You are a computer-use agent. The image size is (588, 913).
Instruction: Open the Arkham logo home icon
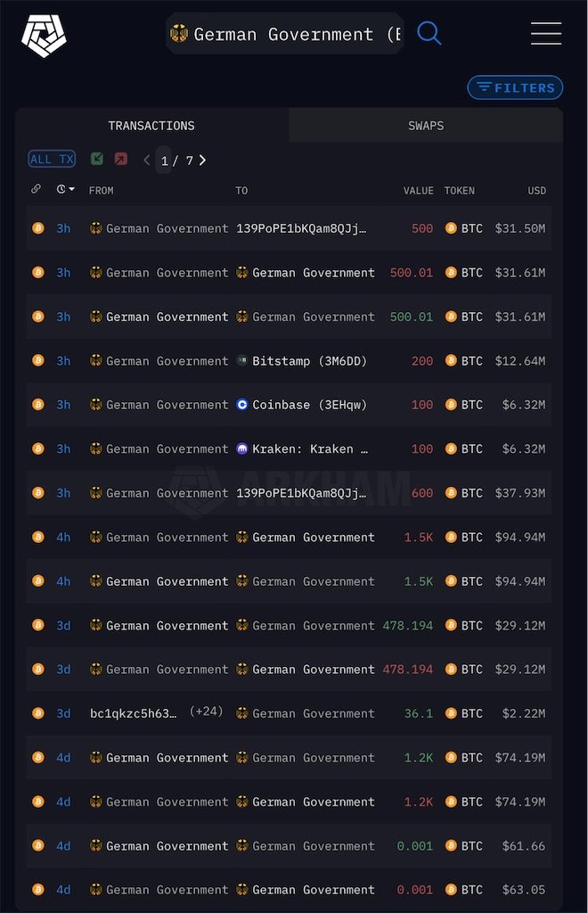tap(44, 36)
